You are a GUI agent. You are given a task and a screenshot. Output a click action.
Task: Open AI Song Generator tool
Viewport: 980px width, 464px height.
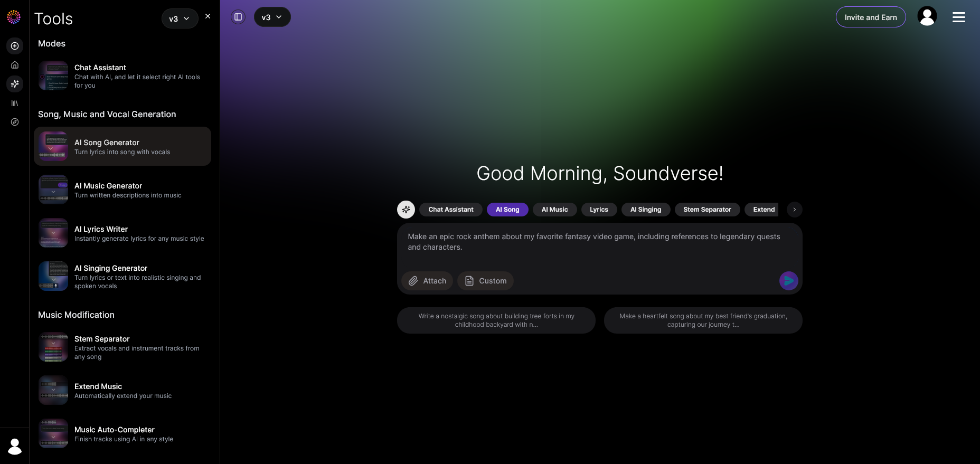pos(123,146)
